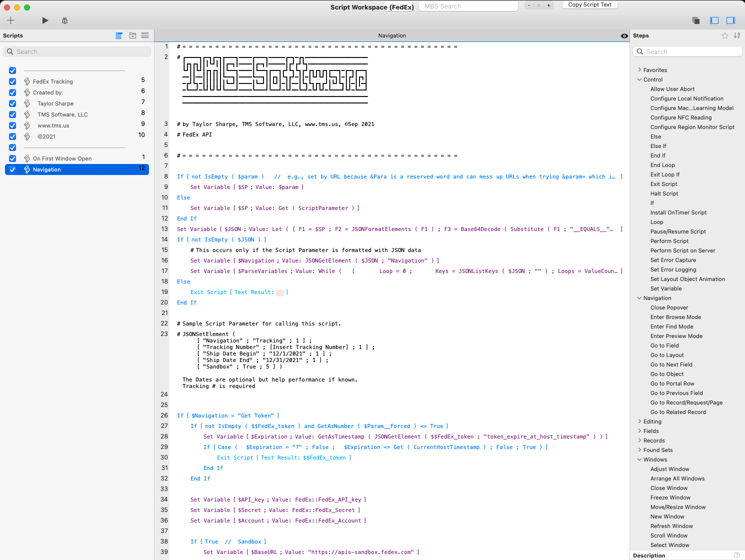Viewport: 745px width, 560px height.
Task: Expand the Found Sets step category
Action: 639,450
